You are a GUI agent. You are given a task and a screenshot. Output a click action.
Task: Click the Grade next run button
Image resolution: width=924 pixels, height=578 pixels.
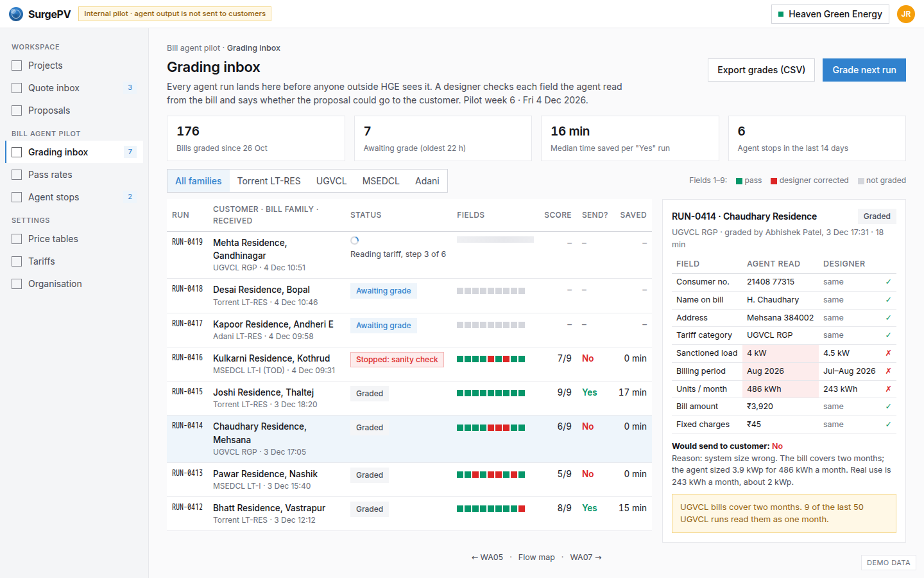(864, 70)
